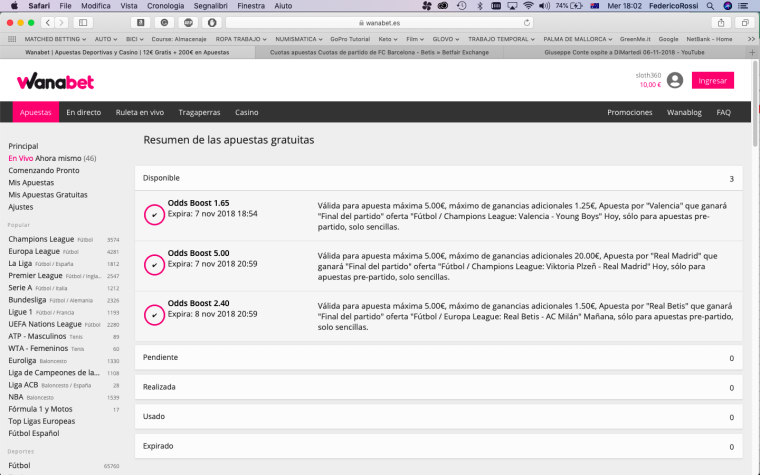Open the Wi-Fi status menu
The image size is (760, 475).
pos(528,6)
